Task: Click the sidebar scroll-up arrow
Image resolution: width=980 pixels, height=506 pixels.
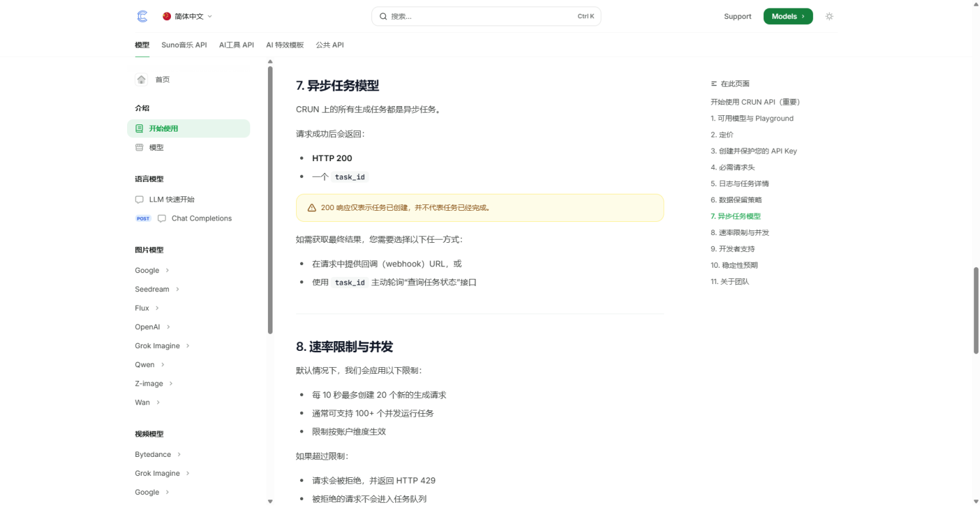Action: pyautogui.click(x=271, y=62)
